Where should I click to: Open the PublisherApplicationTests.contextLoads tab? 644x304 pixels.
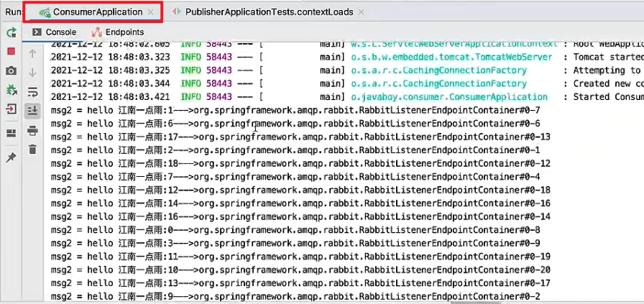click(269, 12)
